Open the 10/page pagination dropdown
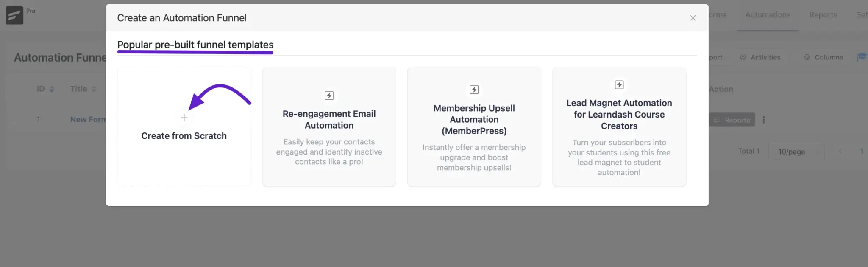 click(x=796, y=152)
